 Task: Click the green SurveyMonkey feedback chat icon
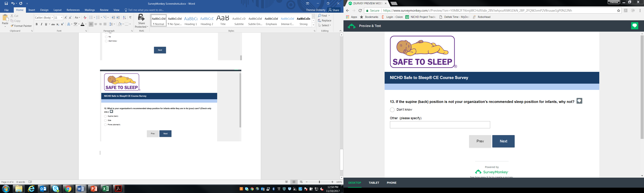(x=635, y=26)
